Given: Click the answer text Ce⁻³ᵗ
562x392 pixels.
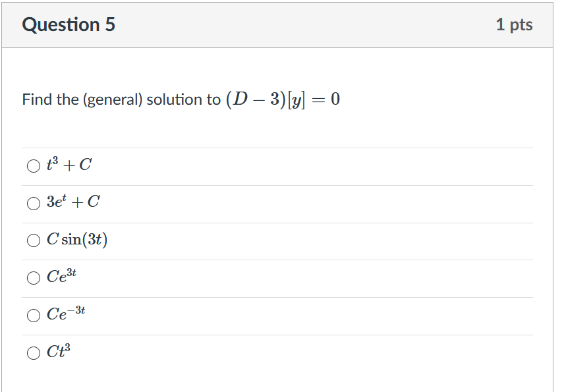Looking at the screenshot, I should (x=68, y=314).
